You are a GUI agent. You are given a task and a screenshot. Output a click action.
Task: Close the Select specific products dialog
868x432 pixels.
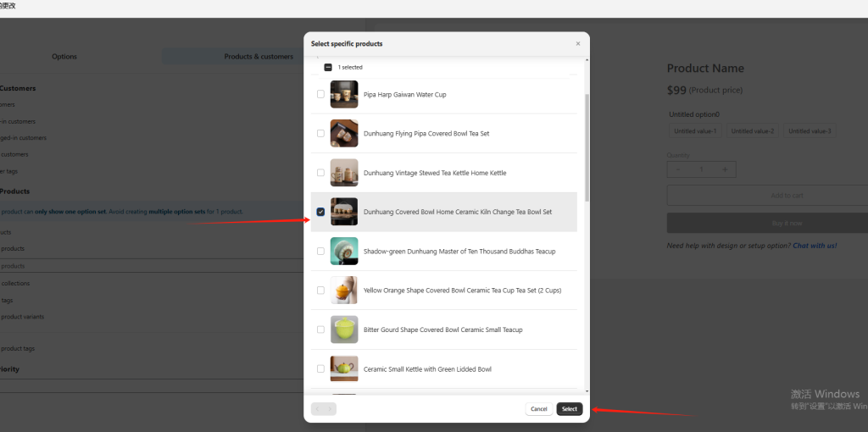coord(578,43)
